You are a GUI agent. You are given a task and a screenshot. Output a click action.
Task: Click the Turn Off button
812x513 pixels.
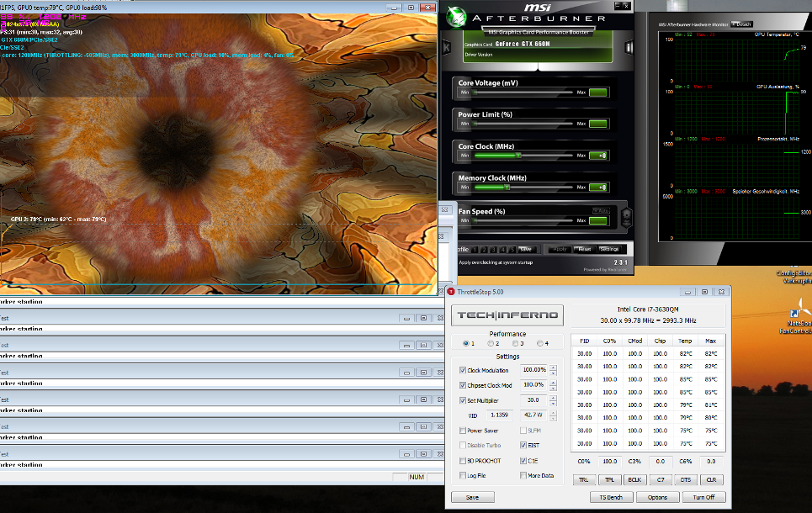pyautogui.click(x=703, y=497)
